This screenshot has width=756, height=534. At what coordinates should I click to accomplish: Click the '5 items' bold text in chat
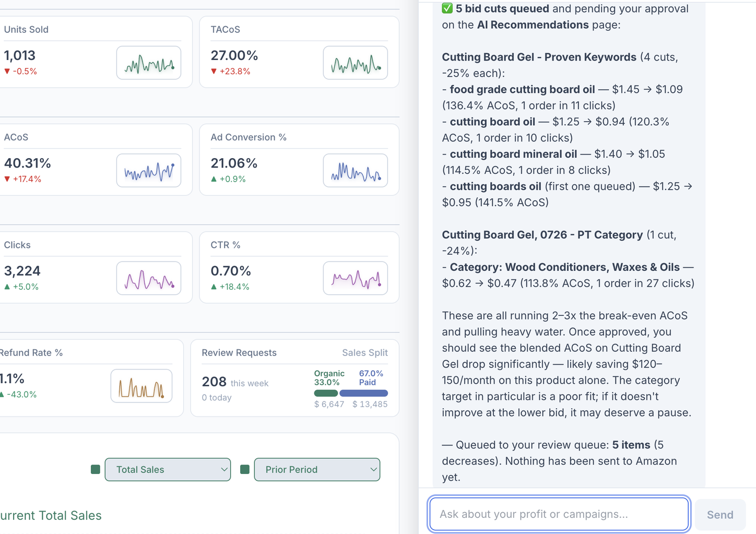pyautogui.click(x=631, y=445)
